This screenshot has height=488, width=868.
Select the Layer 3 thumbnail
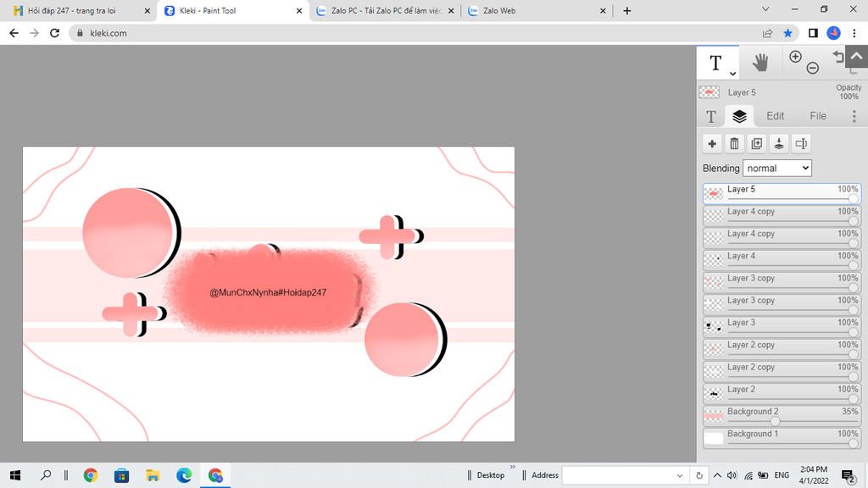click(714, 326)
